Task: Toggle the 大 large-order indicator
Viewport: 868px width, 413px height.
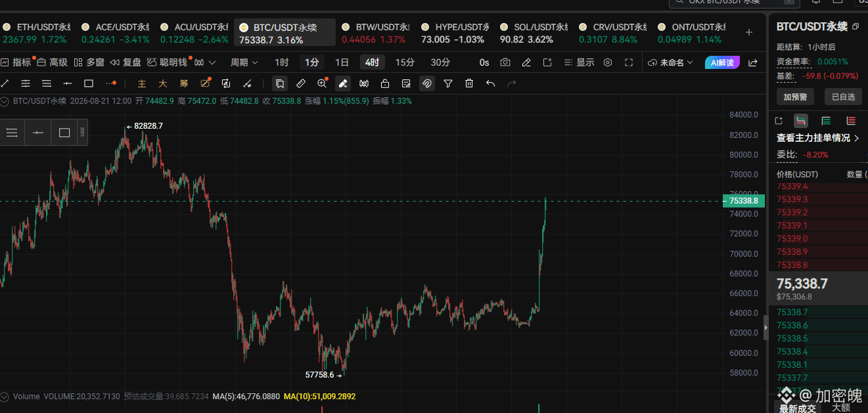Action: point(163,83)
